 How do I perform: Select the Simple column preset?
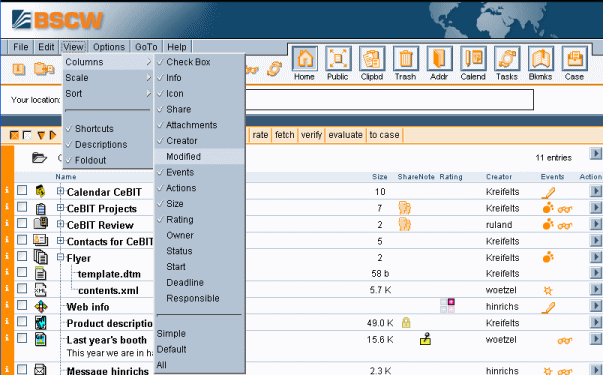click(x=171, y=333)
